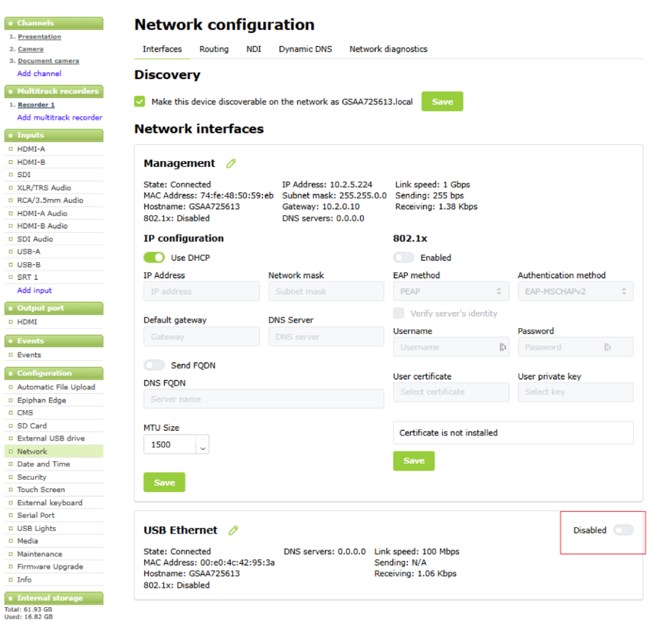Open the Authentication method dropdown
672x620 pixels.
coord(575,291)
